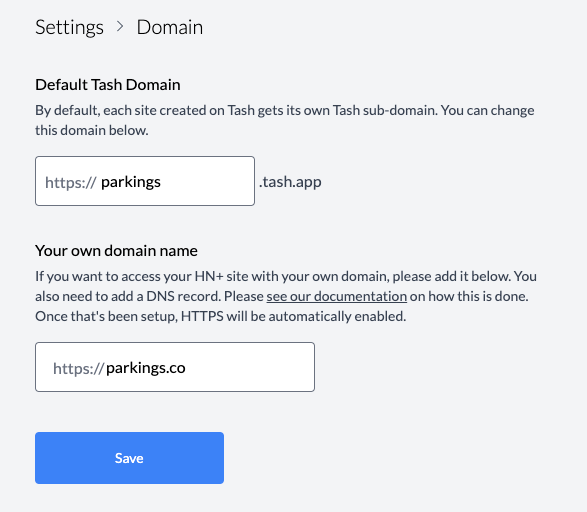587x512 pixels.
Task: Click 'parkings.co' text in custom domain field
Action: tap(146, 368)
